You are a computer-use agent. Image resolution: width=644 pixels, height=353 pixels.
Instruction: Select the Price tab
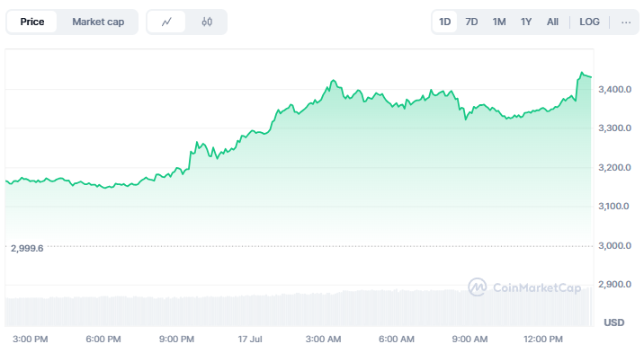pyautogui.click(x=32, y=22)
